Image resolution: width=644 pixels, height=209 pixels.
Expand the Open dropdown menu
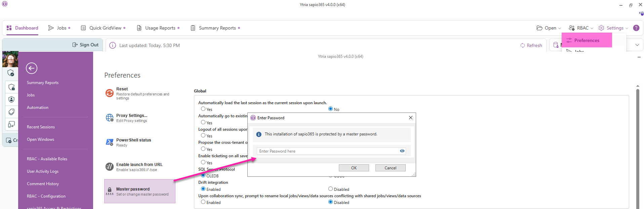pyautogui.click(x=549, y=28)
